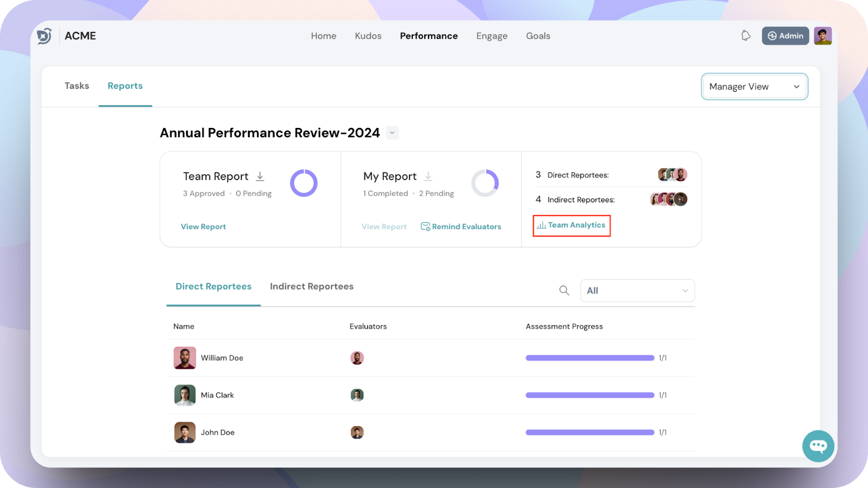Click the Annual Performance Review-2024 title

tap(270, 133)
